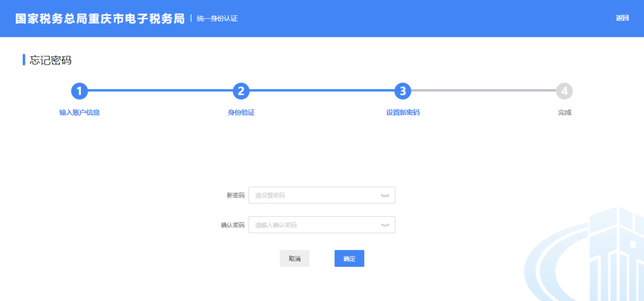Show password in 新密码 field eye icon
Screen dimensions: 644x301
[385, 195]
